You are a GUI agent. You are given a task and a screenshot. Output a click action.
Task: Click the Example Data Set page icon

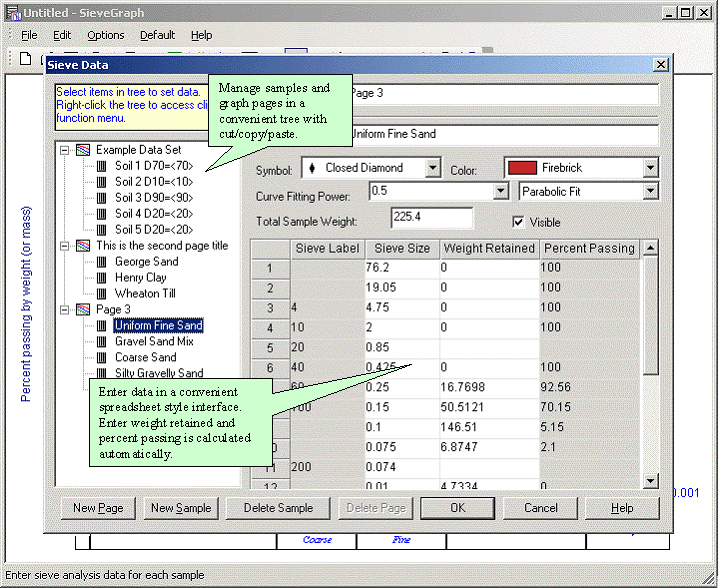tap(83, 150)
